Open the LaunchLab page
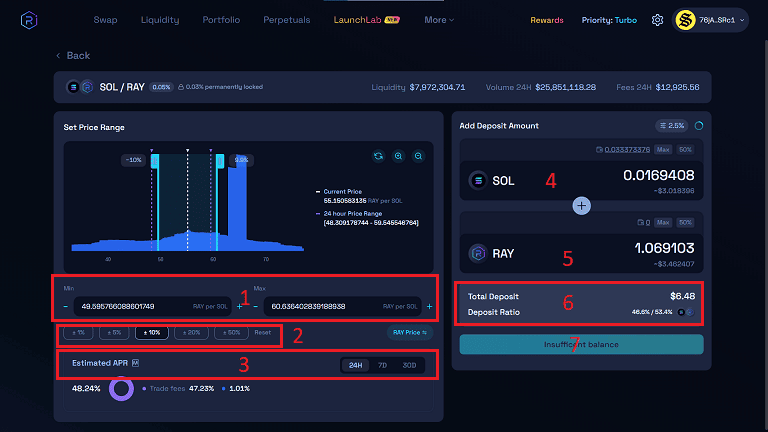The width and height of the screenshot is (768, 432). coord(366,20)
